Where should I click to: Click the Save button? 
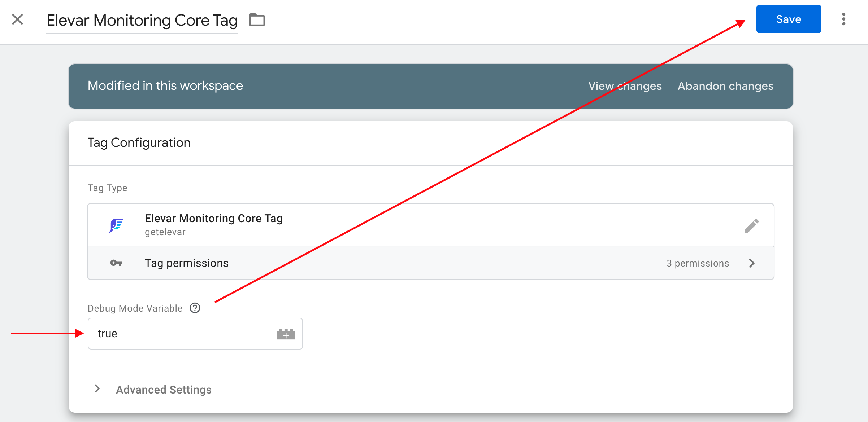(789, 19)
